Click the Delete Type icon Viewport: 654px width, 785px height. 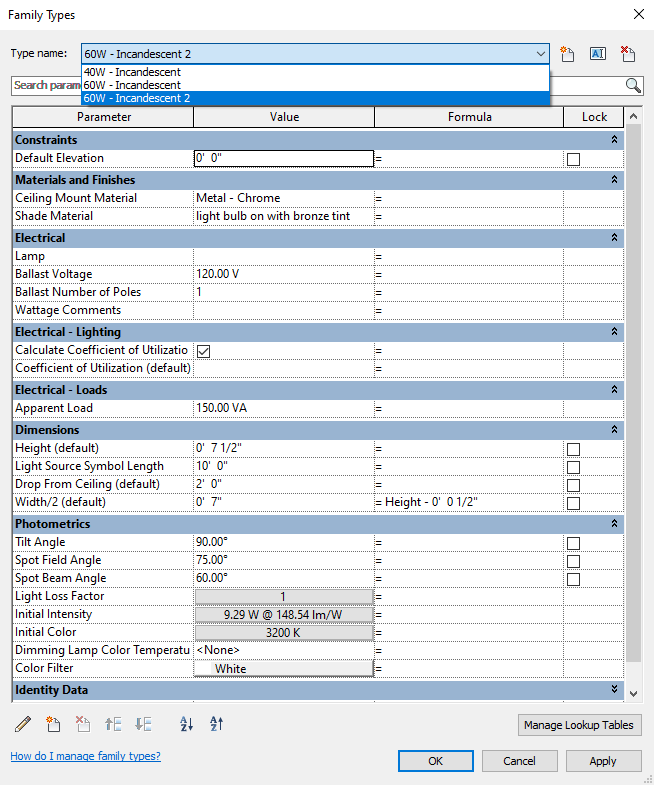[x=628, y=54]
